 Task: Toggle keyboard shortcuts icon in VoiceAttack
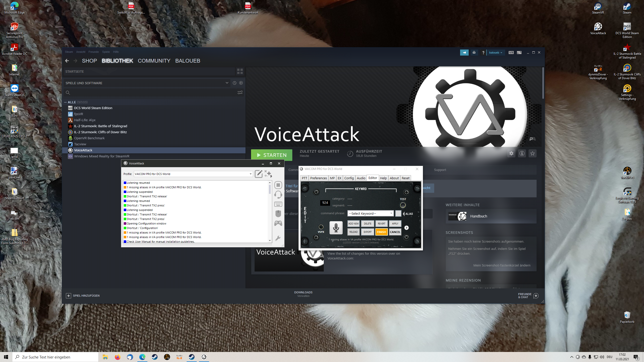pos(278,204)
